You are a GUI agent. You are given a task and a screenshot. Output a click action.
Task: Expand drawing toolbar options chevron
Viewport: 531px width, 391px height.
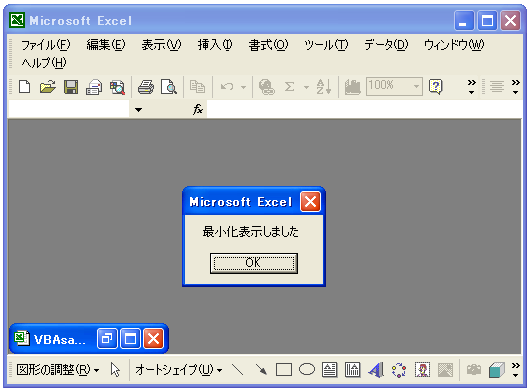[516, 370]
